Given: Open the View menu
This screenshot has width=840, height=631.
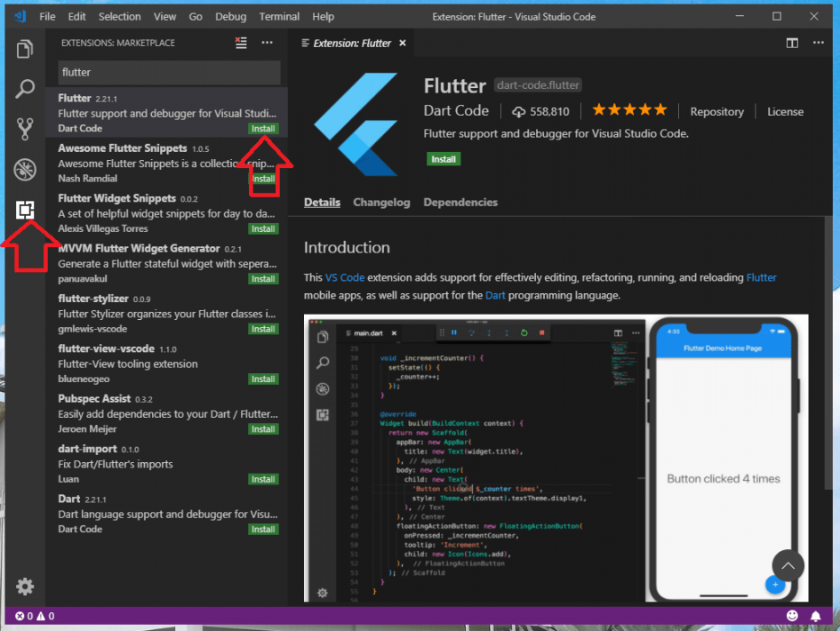Looking at the screenshot, I should [x=164, y=17].
